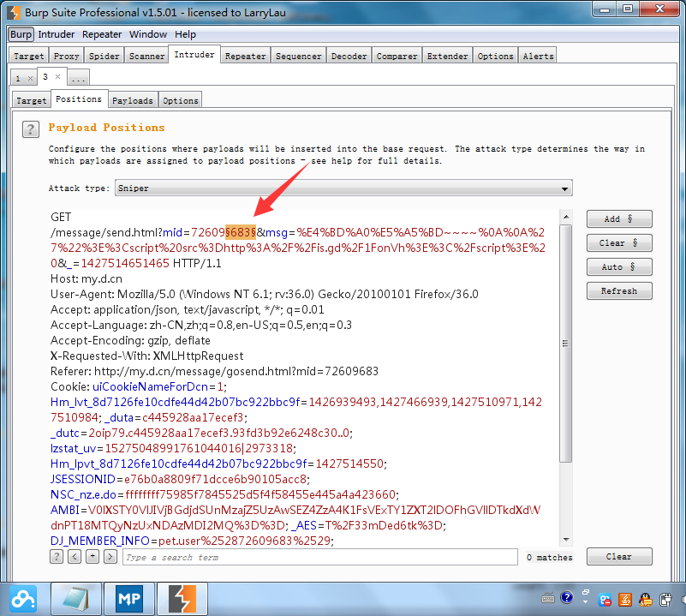This screenshot has width=686, height=616.
Task: Click the highlighted §683§ payload marker
Action: coord(240,232)
